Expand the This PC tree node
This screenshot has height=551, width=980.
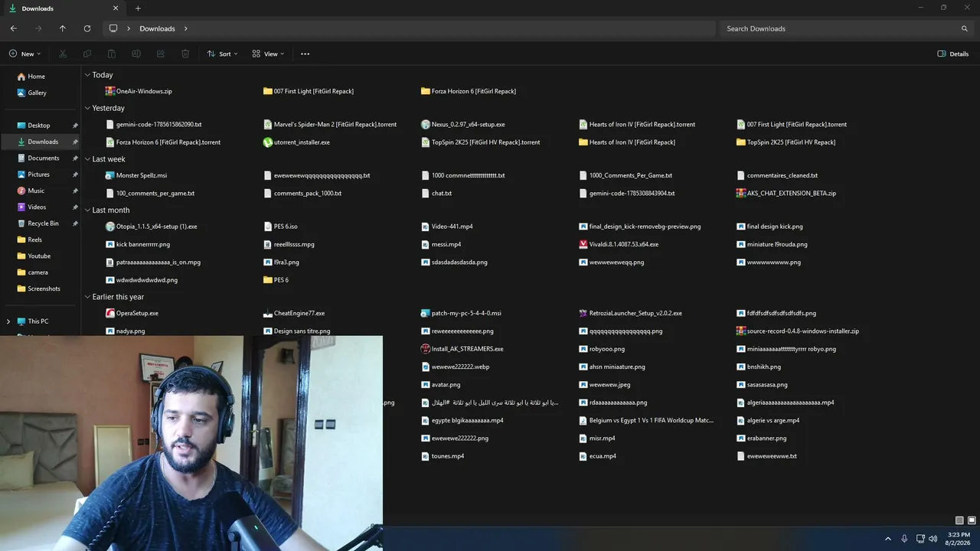8,321
